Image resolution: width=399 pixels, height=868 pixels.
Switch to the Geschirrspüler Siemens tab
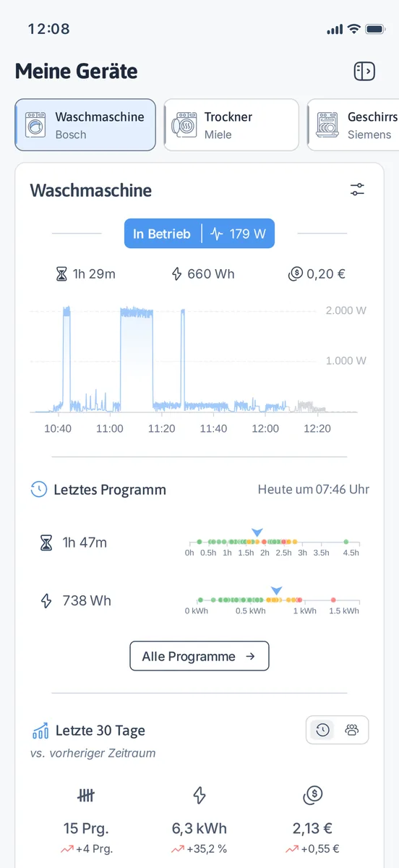click(x=353, y=125)
